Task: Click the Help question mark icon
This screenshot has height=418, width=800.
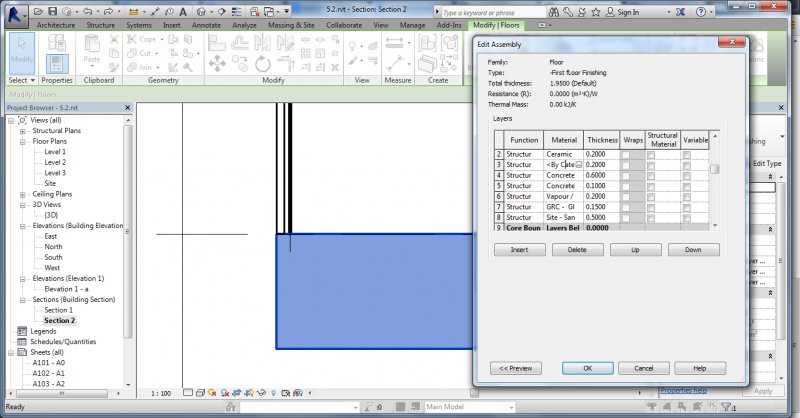Action: coord(701,12)
